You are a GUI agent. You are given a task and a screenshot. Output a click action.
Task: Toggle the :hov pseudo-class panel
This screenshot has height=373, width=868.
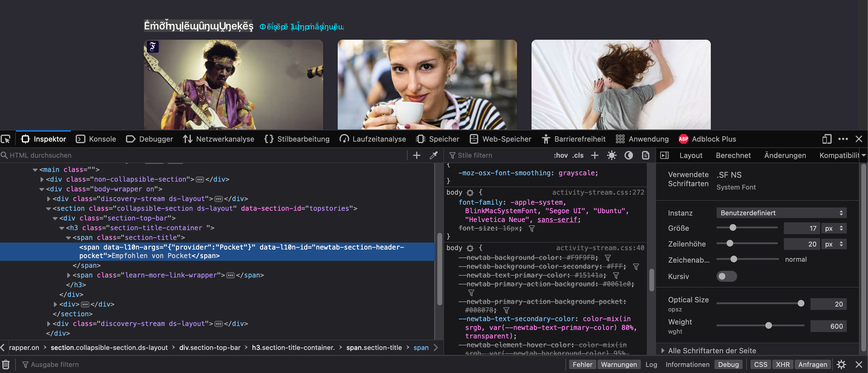561,155
